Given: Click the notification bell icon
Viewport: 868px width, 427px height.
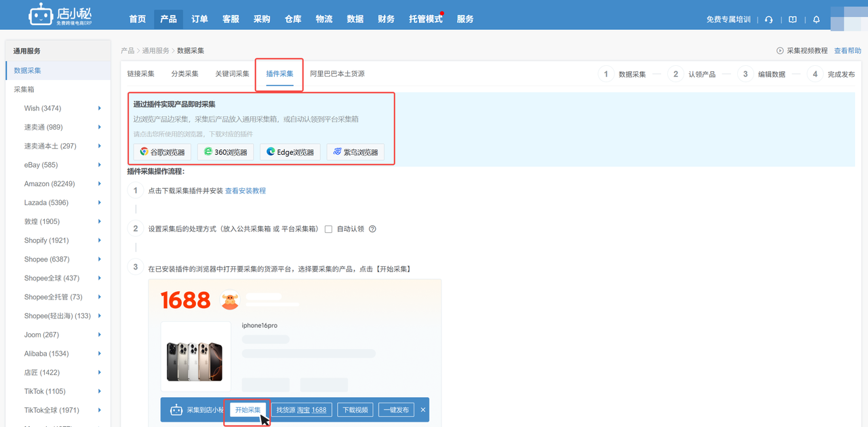Looking at the screenshot, I should (816, 20).
